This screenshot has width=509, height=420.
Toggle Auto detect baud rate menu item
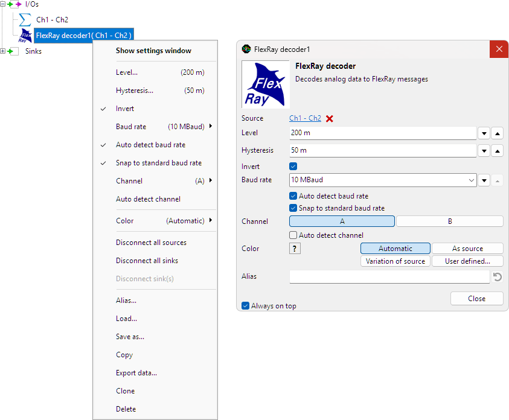point(155,145)
